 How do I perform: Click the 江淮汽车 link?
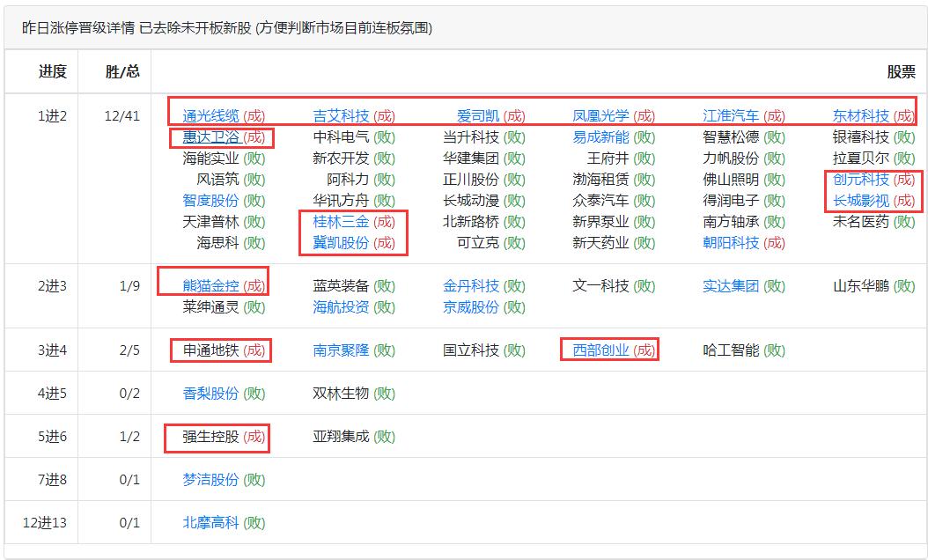(731, 116)
